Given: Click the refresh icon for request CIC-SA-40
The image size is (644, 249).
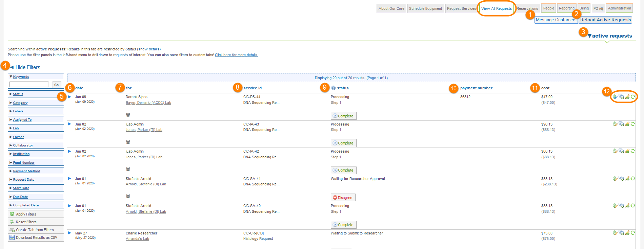Looking at the screenshot, I should coord(633,206).
